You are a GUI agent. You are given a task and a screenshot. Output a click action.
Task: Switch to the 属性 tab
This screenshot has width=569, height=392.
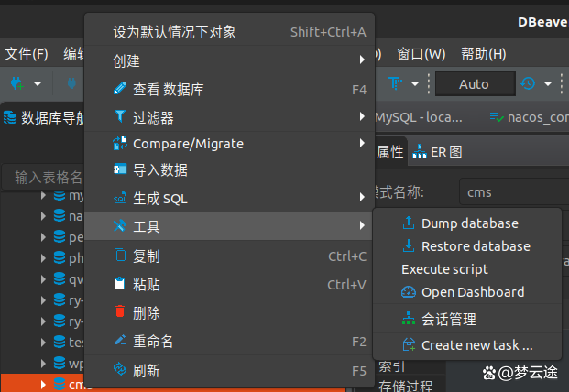click(x=389, y=152)
